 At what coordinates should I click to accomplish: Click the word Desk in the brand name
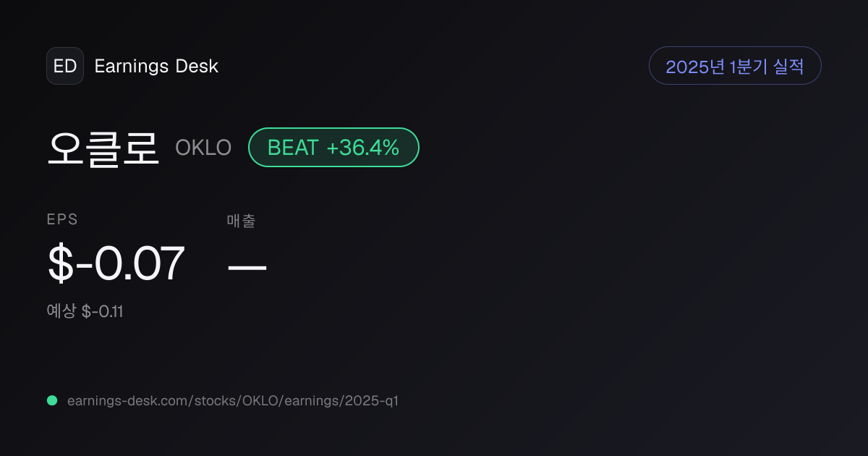197,67
